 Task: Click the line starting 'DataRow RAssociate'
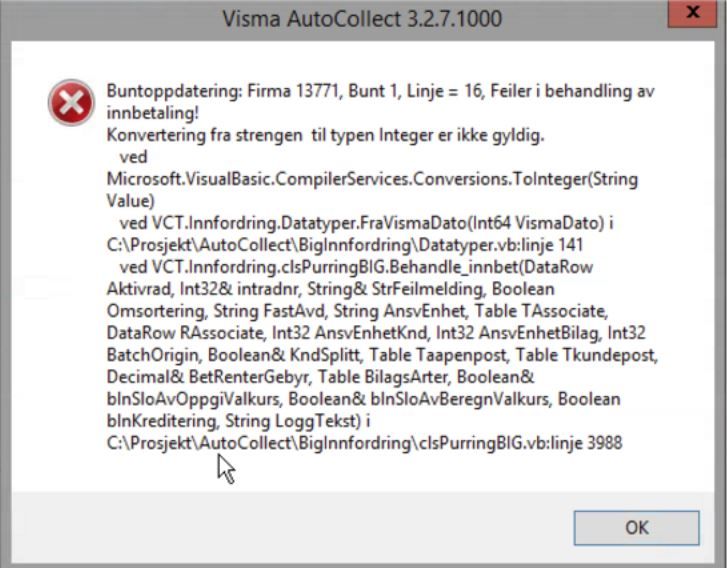tap(376, 333)
